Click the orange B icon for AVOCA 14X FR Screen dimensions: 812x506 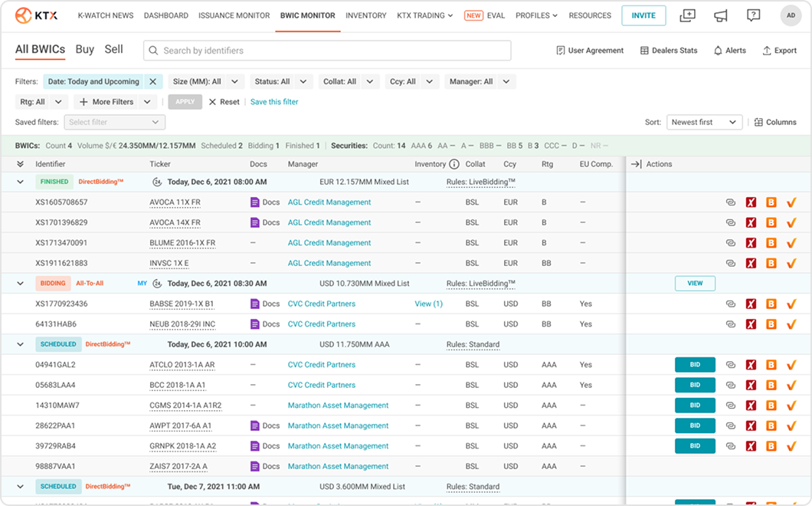pos(771,223)
